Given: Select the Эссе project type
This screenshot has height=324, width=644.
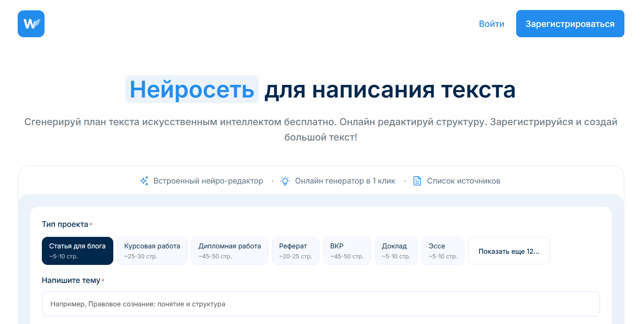Looking at the screenshot, I should (x=443, y=251).
